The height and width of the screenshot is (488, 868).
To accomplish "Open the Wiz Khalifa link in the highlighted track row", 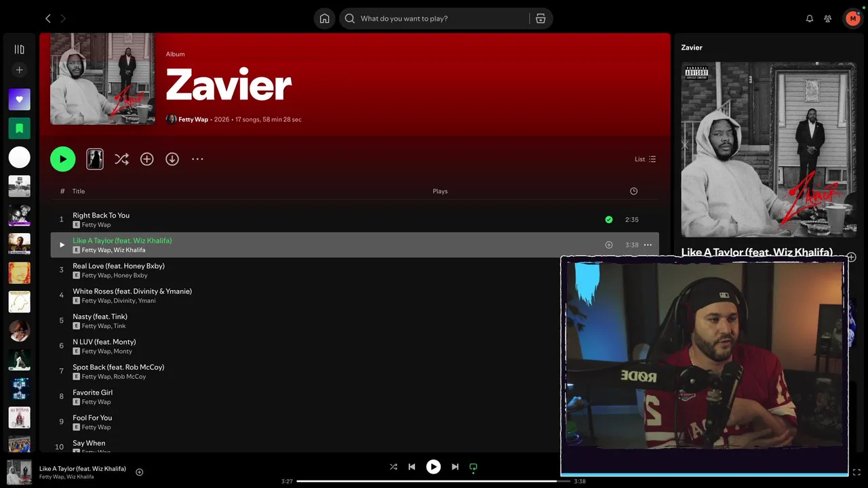I will 129,250.
